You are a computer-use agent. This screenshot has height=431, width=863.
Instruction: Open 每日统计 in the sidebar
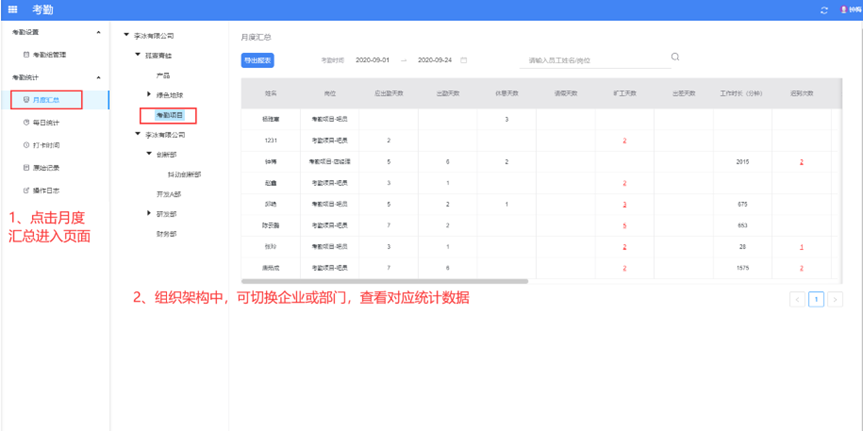coord(46,122)
